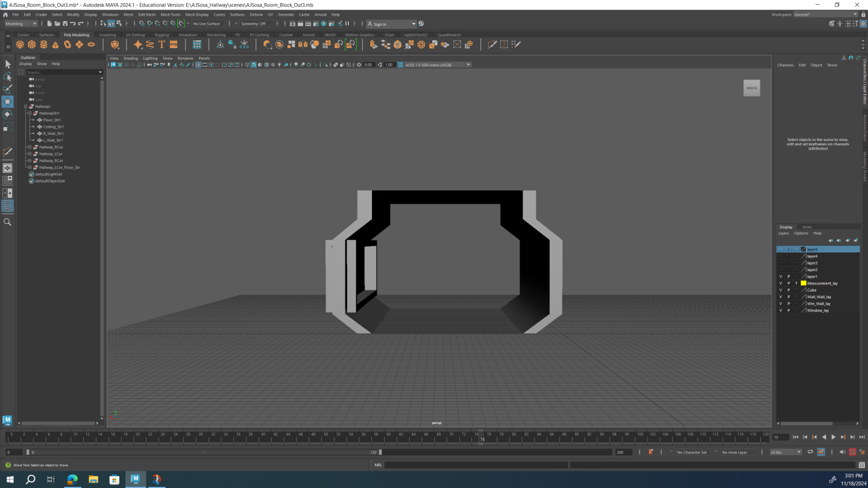Screen dimensions: 868x488
Task: Create a polygon torus from shelf
Action: [x=68, y=45]
